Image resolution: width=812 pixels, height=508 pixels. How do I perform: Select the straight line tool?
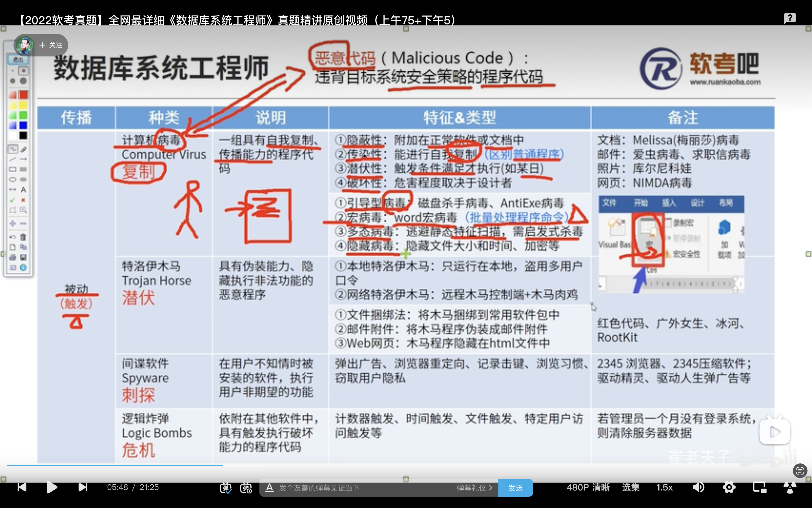(13, 159)
